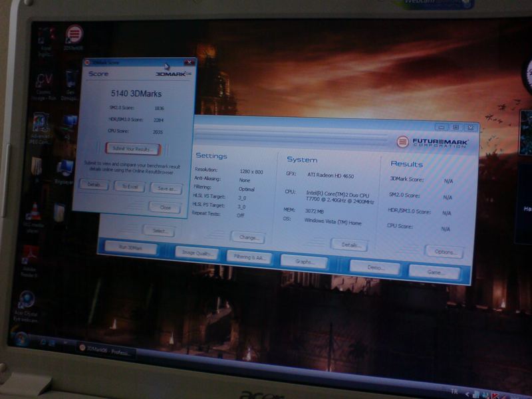This screenshot has height=399, width=532.
Task: Click the Save as button
Action: [x=166, y=188]
